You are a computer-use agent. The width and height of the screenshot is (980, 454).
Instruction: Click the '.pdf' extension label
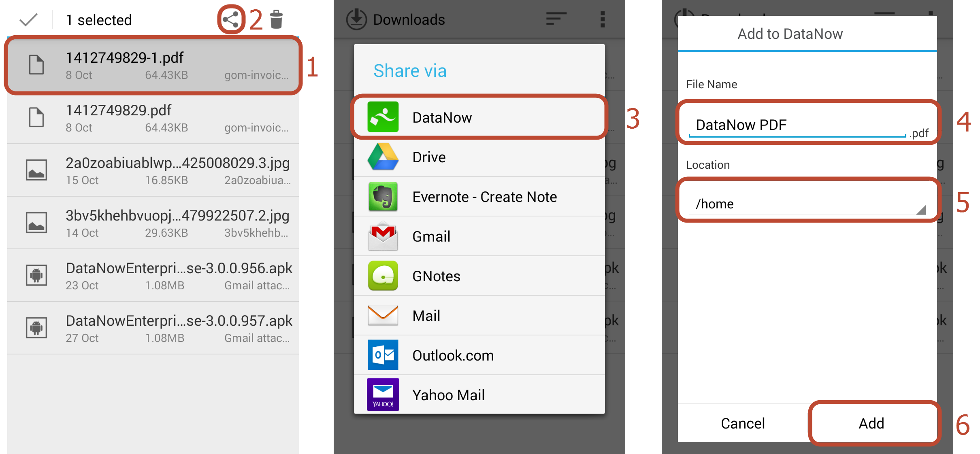919,133
